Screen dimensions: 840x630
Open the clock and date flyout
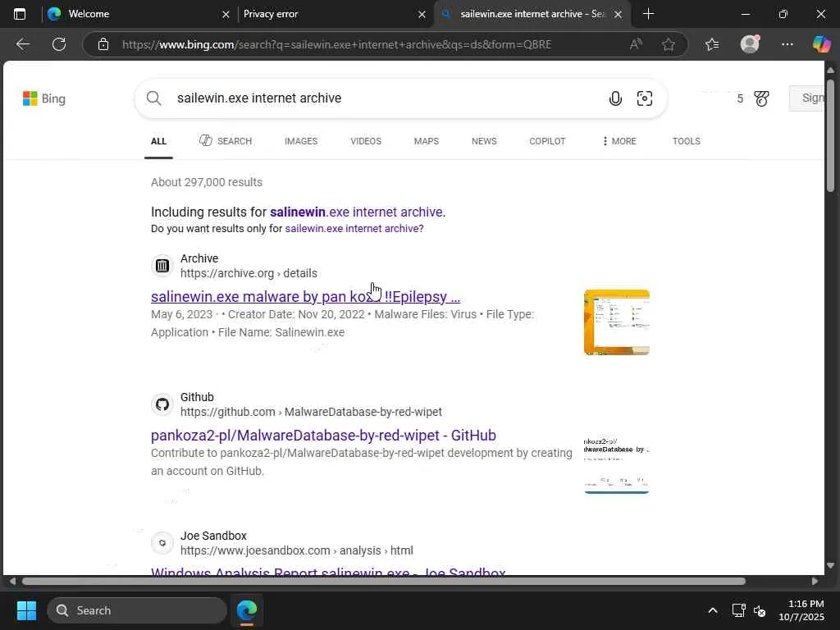801,610
